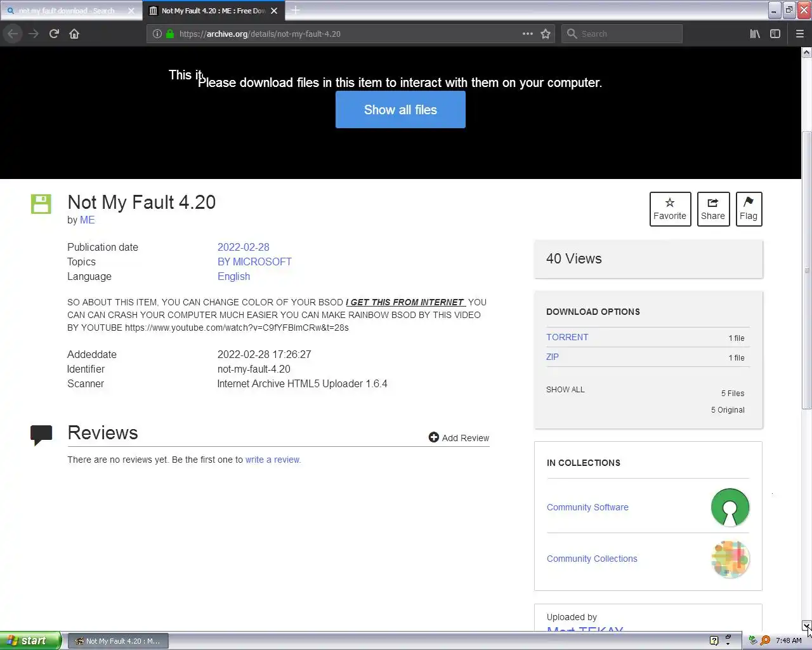Bookmark this page with the star
Viewport: 812px width, 650px height.
coord(546,34)
